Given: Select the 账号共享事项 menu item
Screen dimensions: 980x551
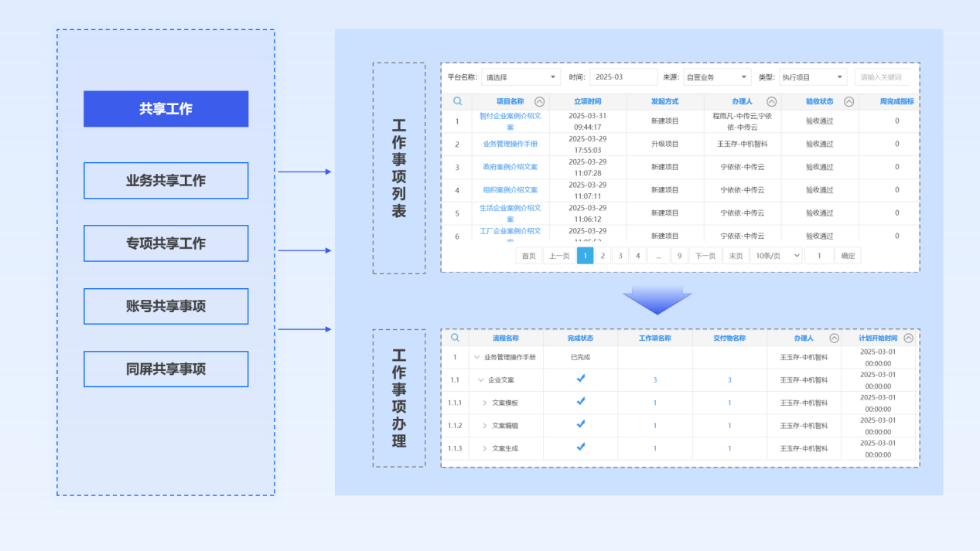Looking at the screenshot, I should coord(166,307).
